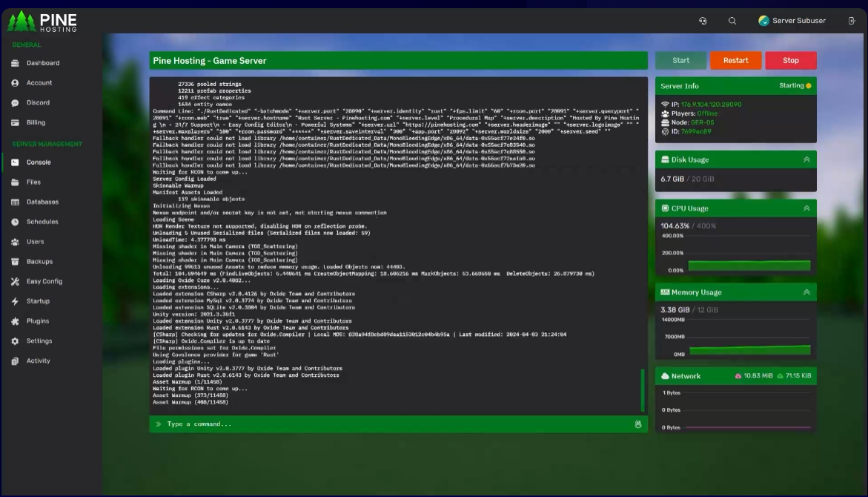Go to Plugins menu item

(38, 321)
